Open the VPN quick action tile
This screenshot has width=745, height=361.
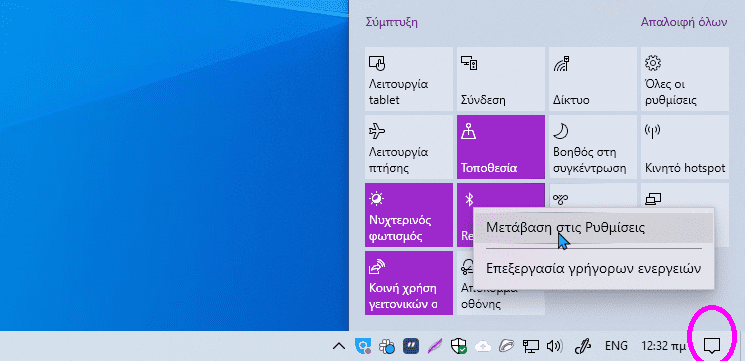pyautogui.click(x=593, y=195)
